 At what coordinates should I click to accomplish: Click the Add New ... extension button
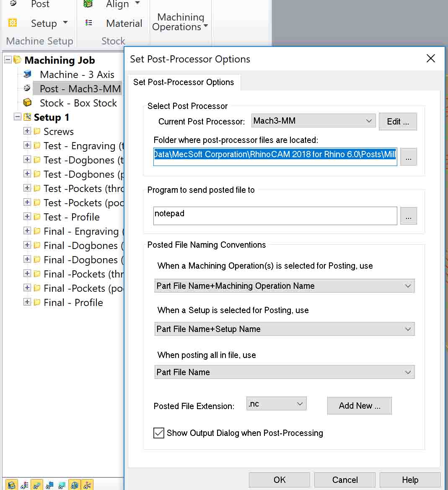(x=360, y=406)
